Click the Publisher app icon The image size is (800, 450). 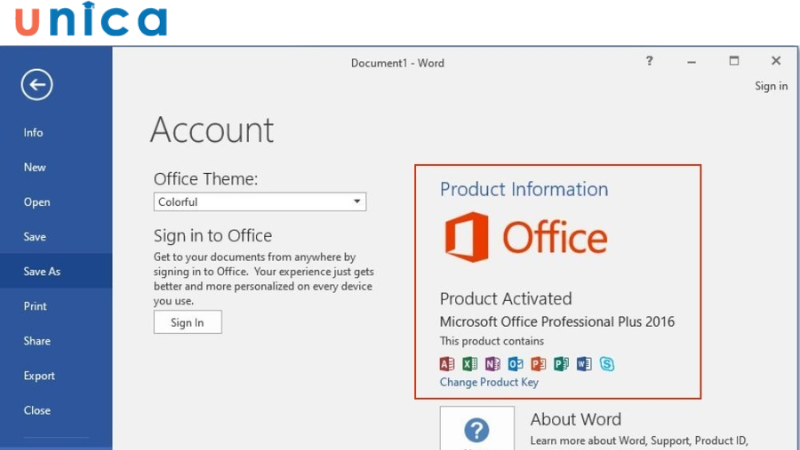pyautogui.click(x=561, y=364)
